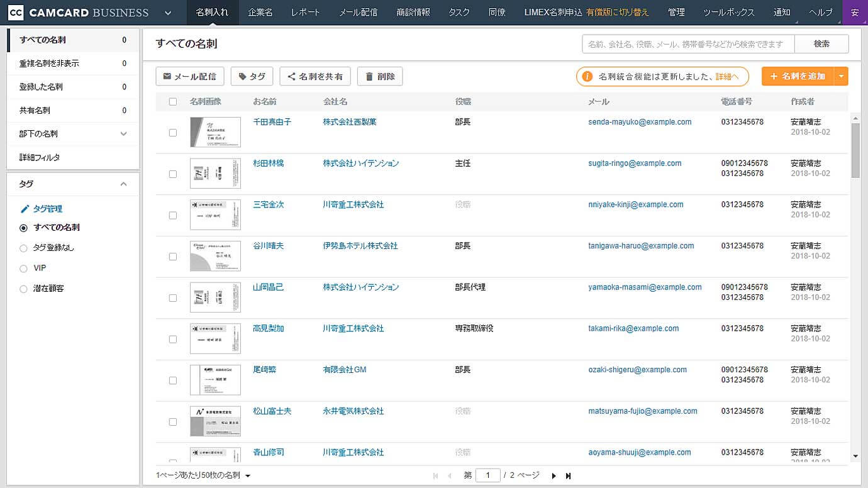Select 登録した名刺 in the sidebar
The height and width of the screenshot is (488, 868).
(x=73, y=87)
